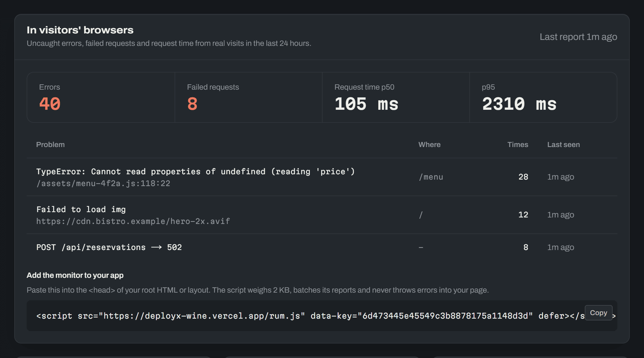Click the Failed requests 8 stat
The image size is (644, 358).
click(249, 97)
